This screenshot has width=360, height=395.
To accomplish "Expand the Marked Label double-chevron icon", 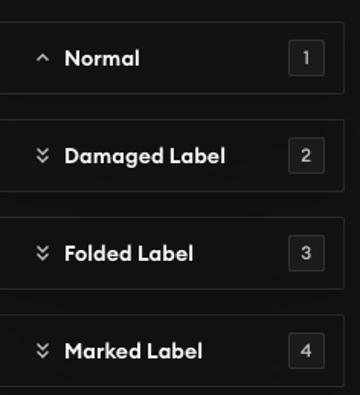I will point(43,351).
